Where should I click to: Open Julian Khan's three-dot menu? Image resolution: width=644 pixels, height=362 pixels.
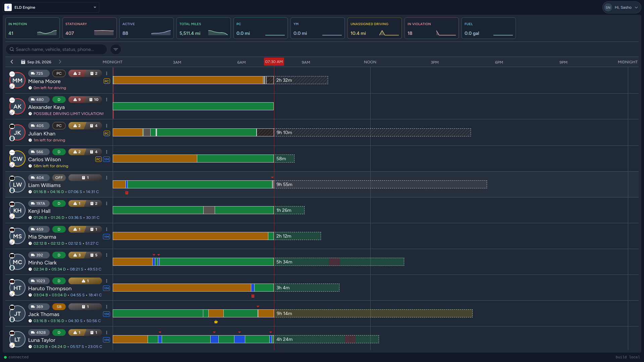tap(107, 126)
